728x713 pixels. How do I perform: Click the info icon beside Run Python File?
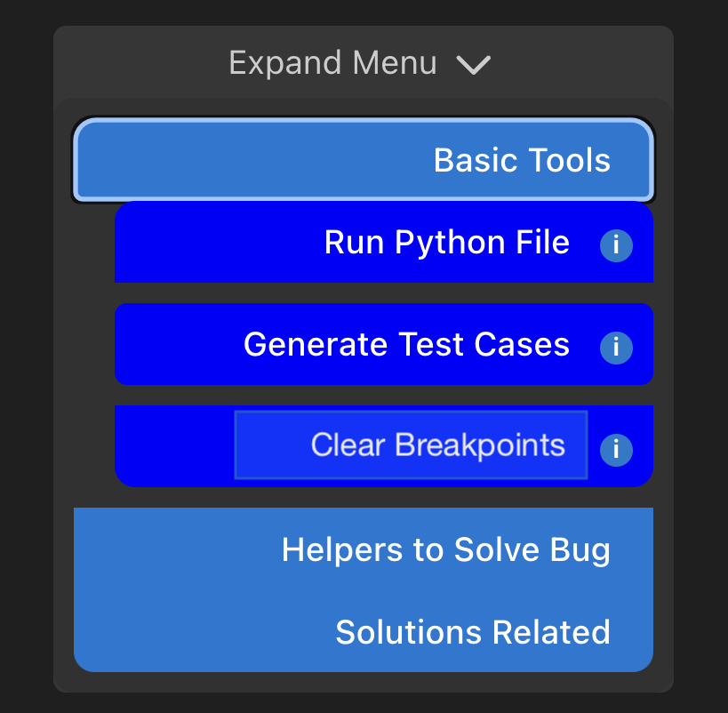click(x=616, y=244)
